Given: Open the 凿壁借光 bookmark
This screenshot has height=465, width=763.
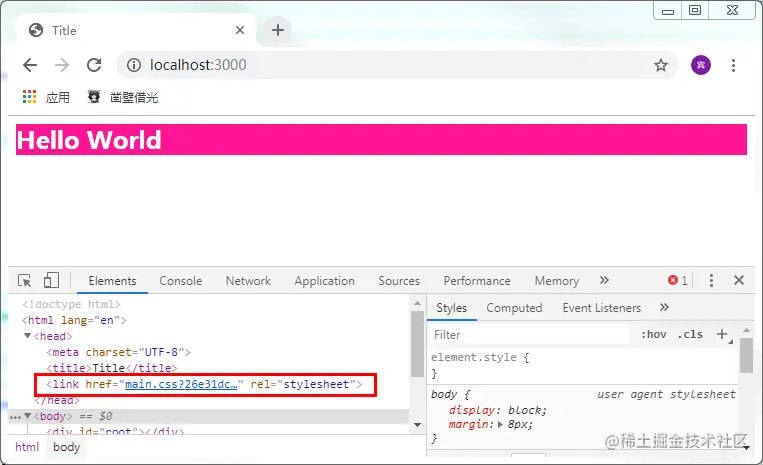Looking at the screenshot, I should (x=123, y=97).
